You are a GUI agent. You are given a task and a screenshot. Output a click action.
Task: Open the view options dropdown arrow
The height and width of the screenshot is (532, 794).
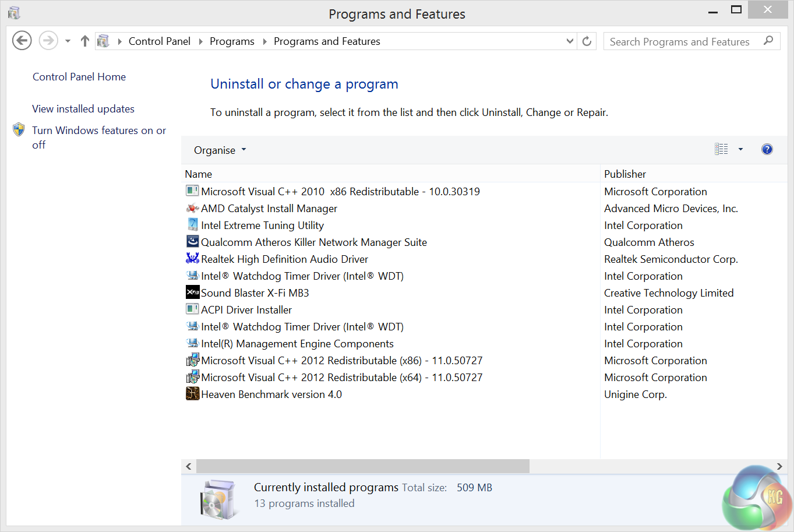740,149
